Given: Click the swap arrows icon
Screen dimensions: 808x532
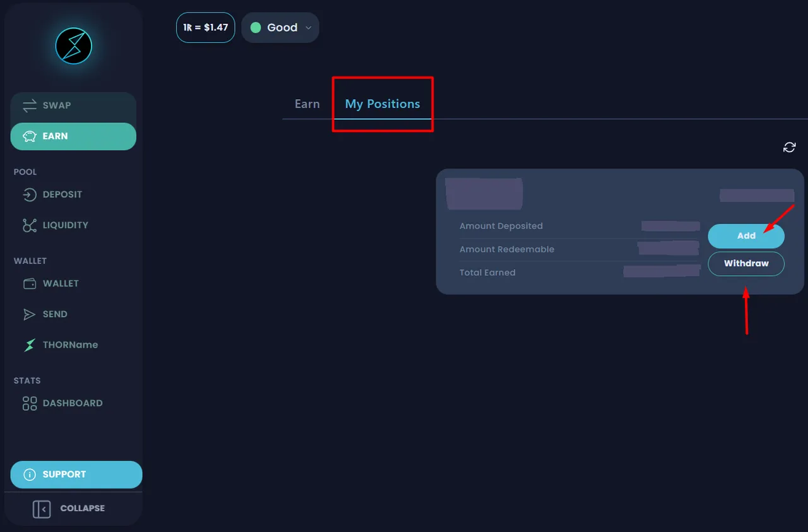Looking at the screenshot, I should [x=30, y=105].
